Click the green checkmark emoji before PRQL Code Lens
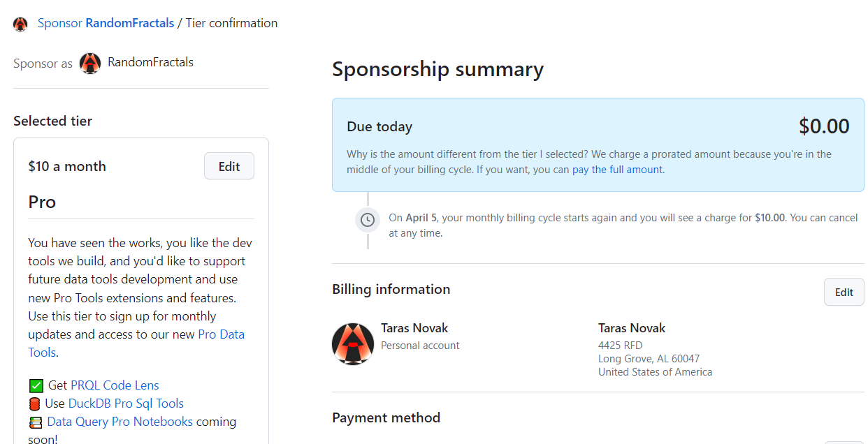The image size is (868, 444). click(x=36, y=385)
